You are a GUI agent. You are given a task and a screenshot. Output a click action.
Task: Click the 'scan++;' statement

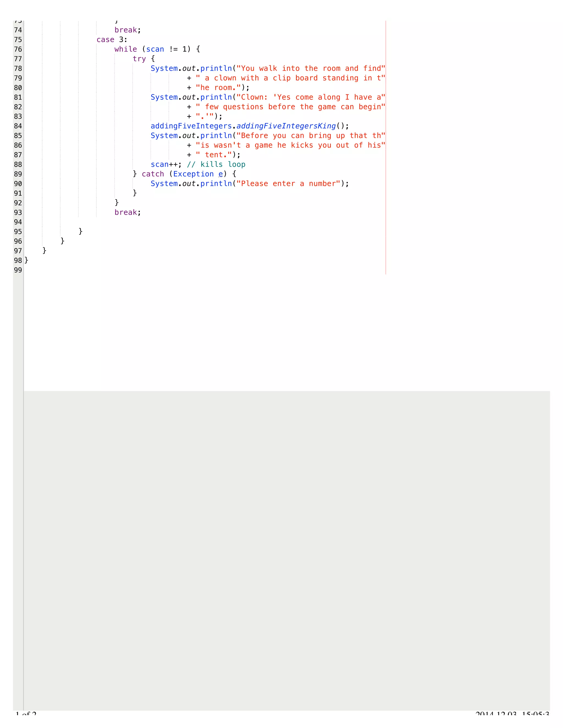click(x=166, y=164)
